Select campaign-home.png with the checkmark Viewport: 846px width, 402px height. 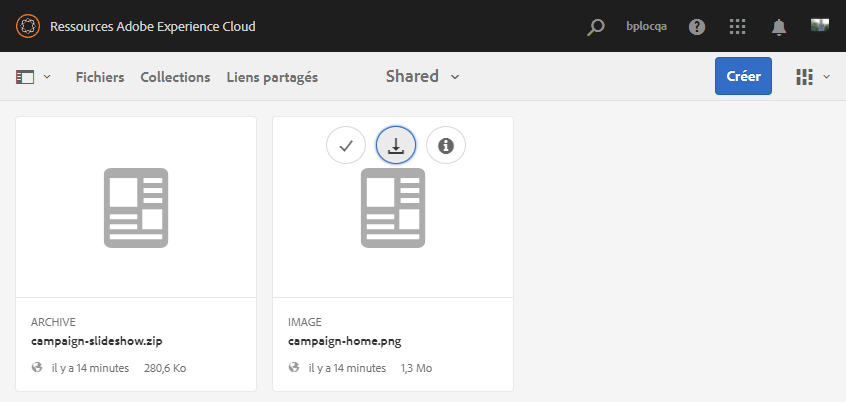[346, 146]
